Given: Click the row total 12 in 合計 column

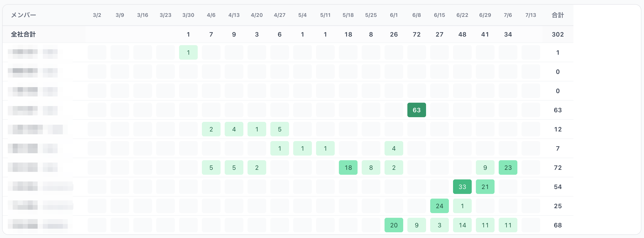Looking at the screenshot, I should 558,129.
